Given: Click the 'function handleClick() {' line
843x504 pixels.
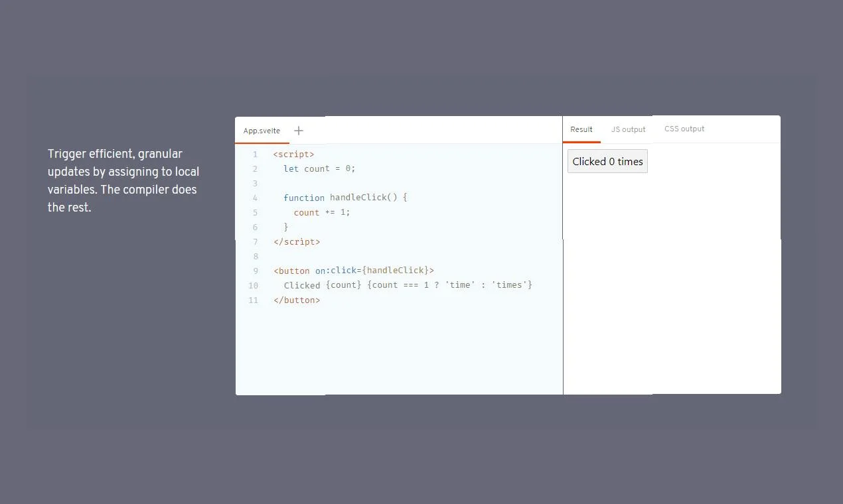Looking at the screenshot, I should [x=345, y=198].
